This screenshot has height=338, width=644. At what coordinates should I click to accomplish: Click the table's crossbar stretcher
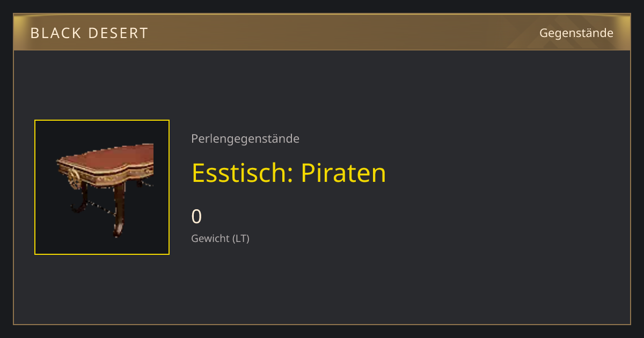pos(100,205)
